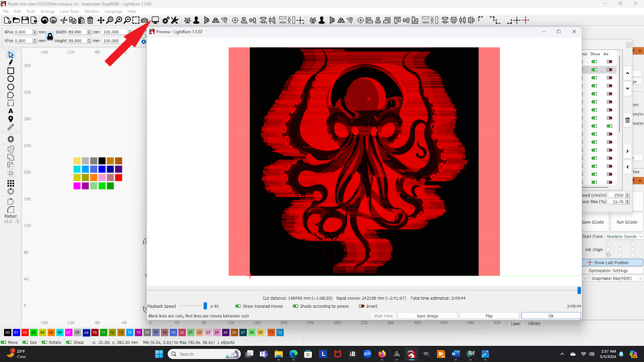
Task: Click the Play button in Preview
Action: coord(489,316)
